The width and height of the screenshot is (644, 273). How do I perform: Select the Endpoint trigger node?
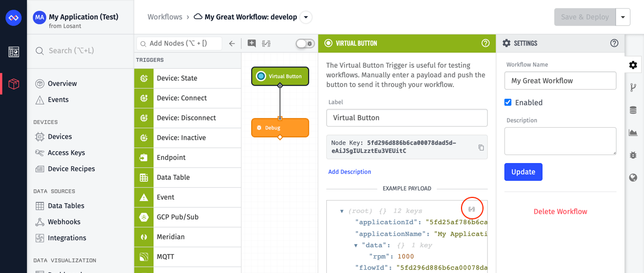pos(187,158)
